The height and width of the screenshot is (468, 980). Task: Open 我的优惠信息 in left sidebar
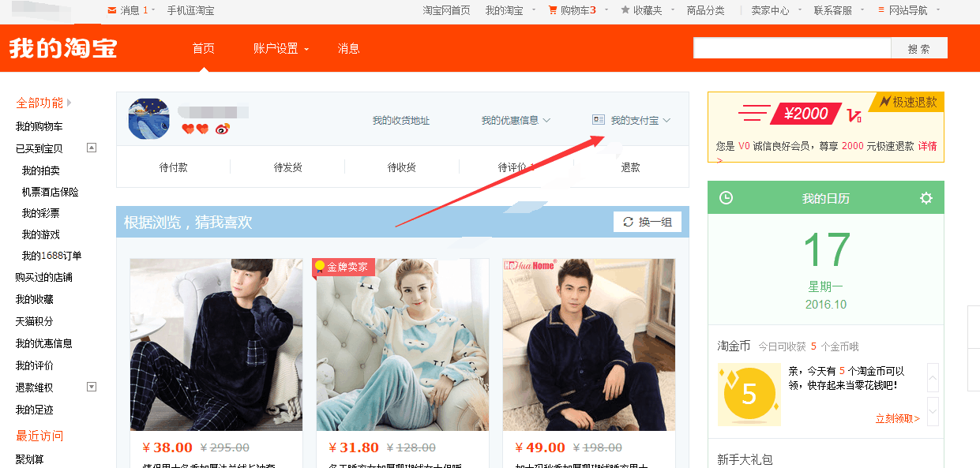pos(44,343)
